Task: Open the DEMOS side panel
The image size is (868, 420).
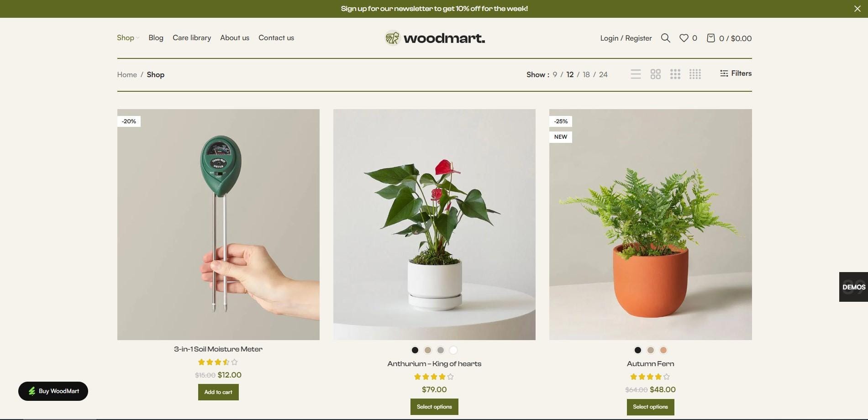Action: (x=853, y=287)
